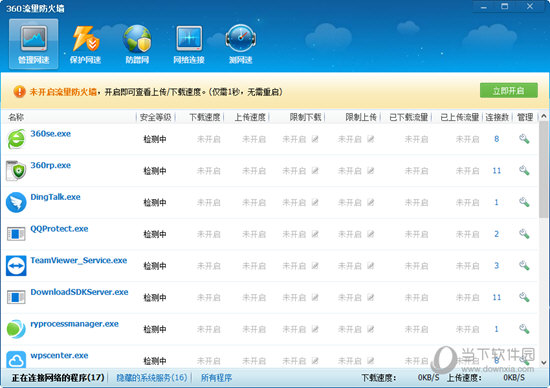This screenshot has height=388, width=550.
Task: Edit upload limit for 360rp.exe
Action: [x=371, y=171]
